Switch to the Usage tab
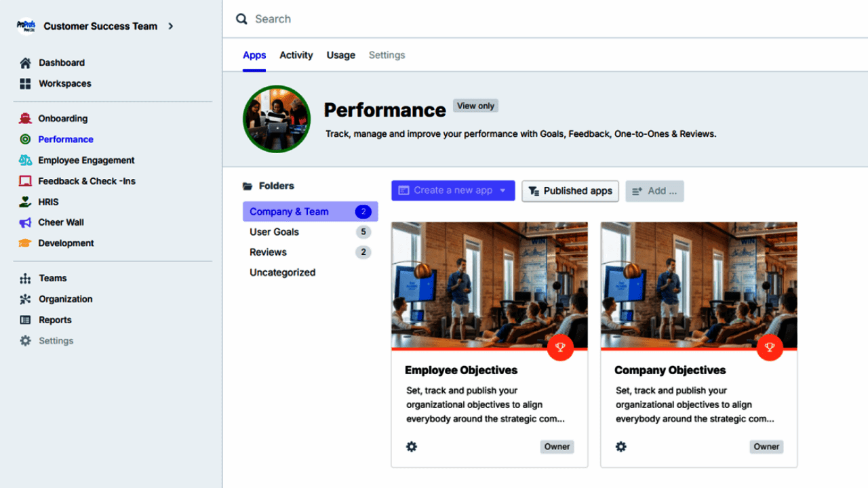Viewport: 868px width, 488px height. pos(340,56)
